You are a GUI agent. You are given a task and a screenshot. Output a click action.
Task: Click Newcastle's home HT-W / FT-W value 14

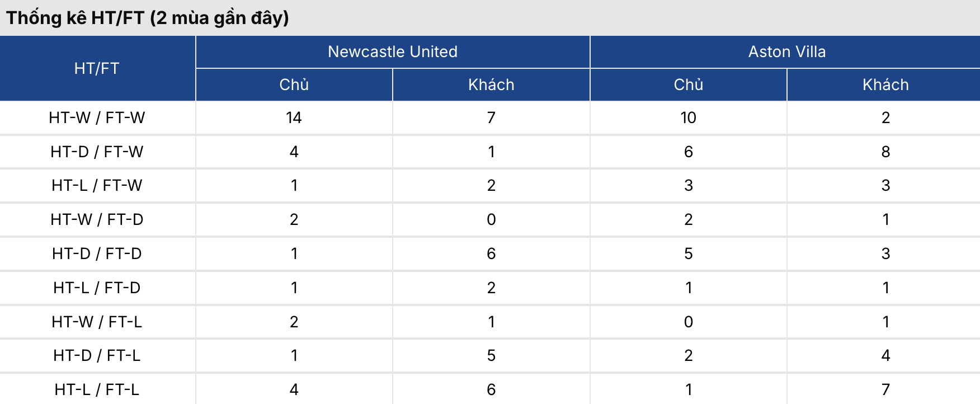(294, 118)
